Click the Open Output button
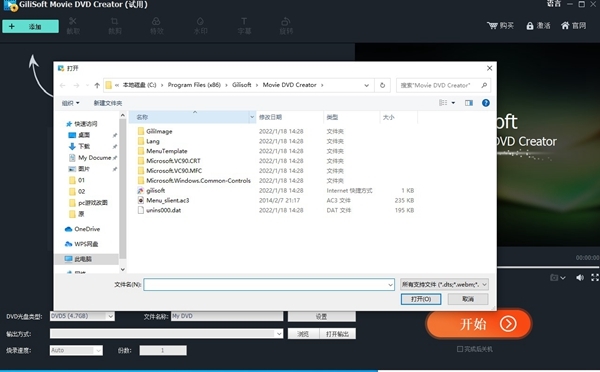 coord(337,334)
